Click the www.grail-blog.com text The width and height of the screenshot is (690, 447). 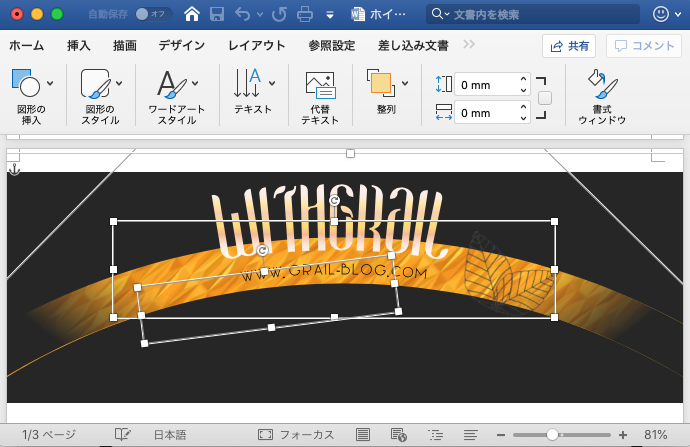tap(334, 272)
